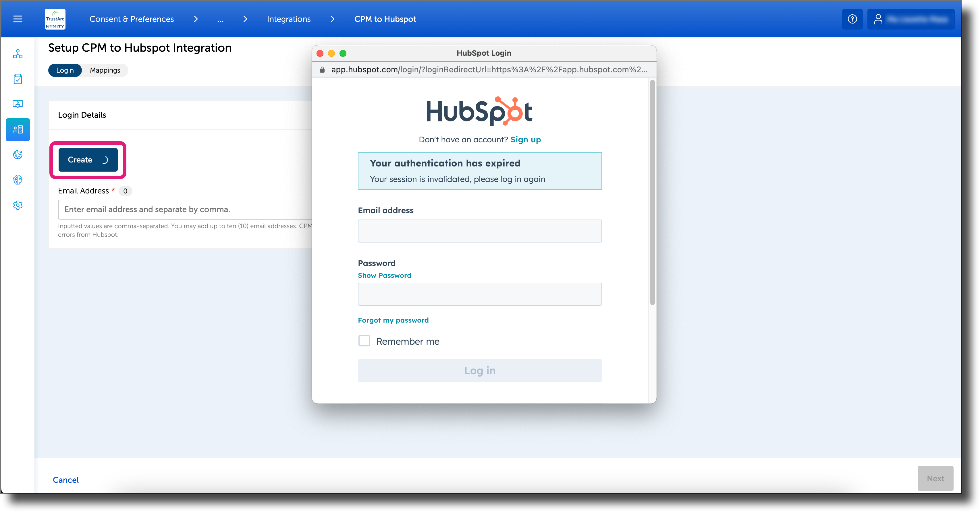Check the Remember me checkbox
The image size is (980, 512).
(x=364, y=341)
